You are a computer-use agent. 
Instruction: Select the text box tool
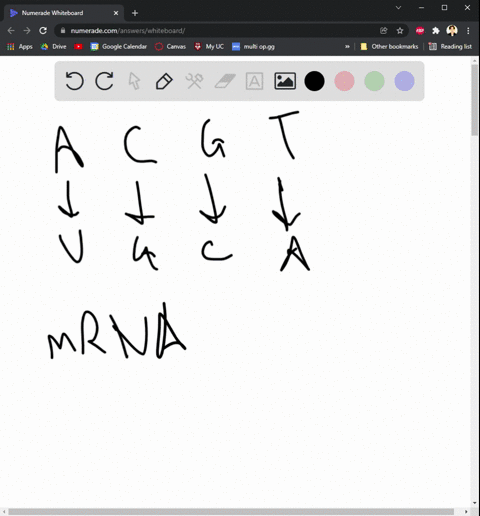pos(254,81)
